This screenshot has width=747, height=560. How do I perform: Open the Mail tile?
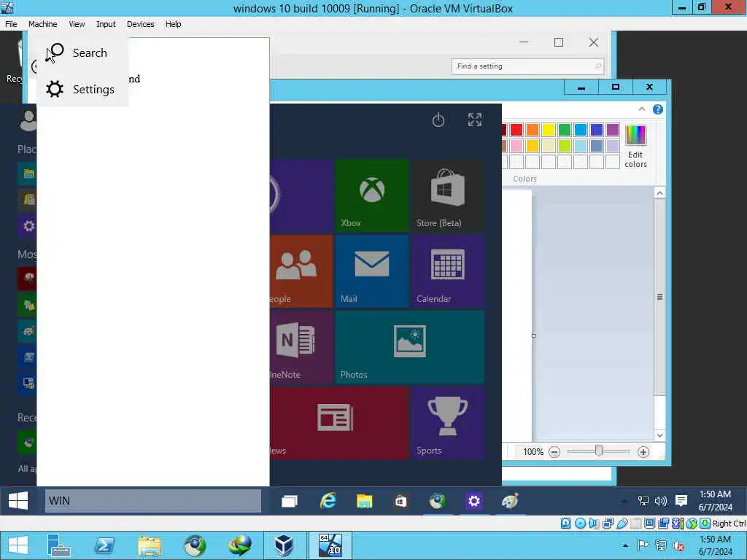point(371,271)
